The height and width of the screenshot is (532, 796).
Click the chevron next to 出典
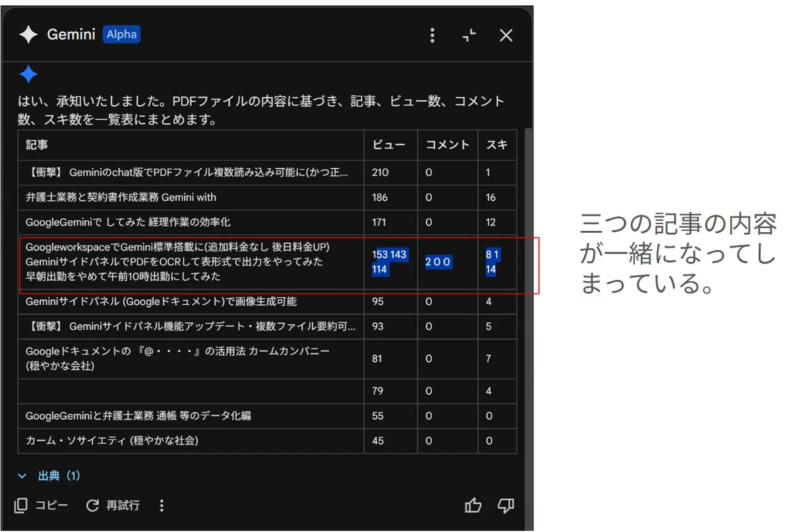coord(22,476)
